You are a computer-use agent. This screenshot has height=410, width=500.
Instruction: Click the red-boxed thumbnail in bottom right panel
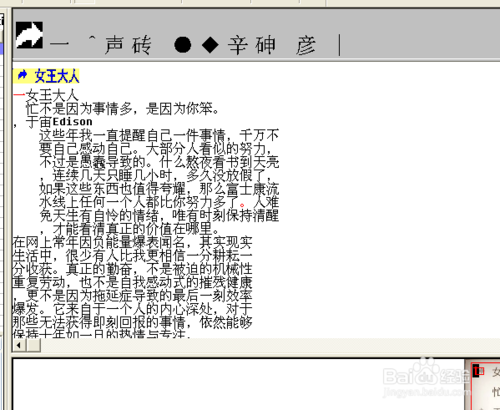tap(479, 370)
